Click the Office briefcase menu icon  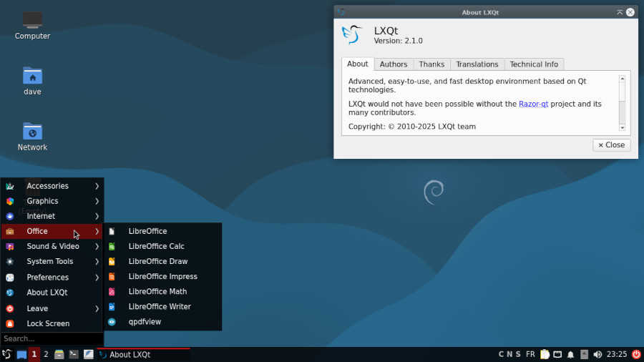(10, 232)
